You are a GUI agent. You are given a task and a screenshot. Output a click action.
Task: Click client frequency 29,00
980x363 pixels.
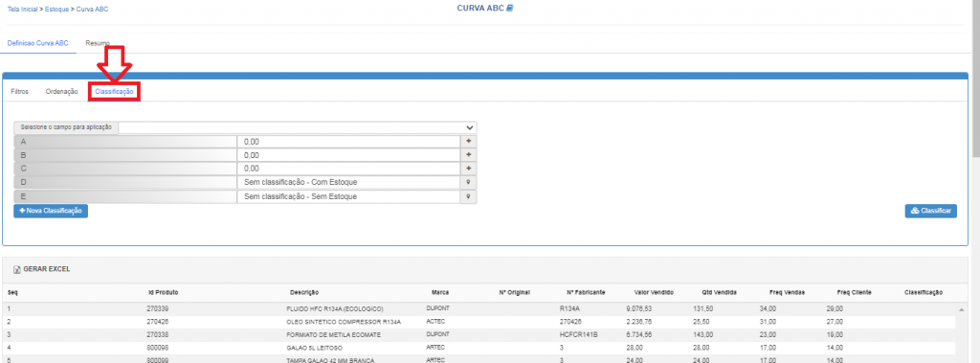coord(835,309)
